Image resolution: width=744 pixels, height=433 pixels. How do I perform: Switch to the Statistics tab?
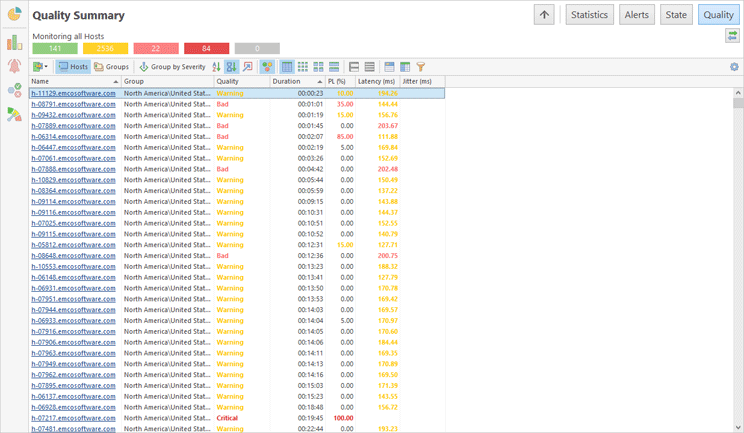point(589,15)
